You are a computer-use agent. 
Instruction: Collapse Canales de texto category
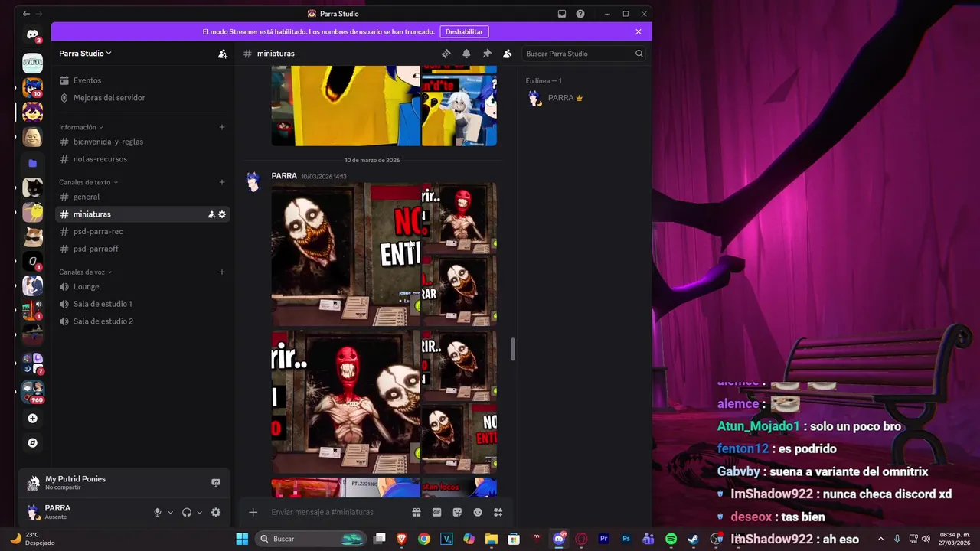pos(88,182)
